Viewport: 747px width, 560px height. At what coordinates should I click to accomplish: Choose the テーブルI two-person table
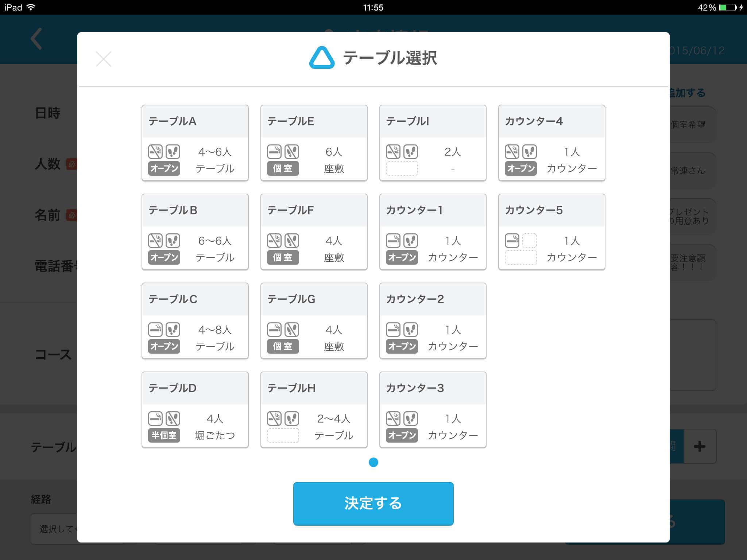(x=433, y=143)
